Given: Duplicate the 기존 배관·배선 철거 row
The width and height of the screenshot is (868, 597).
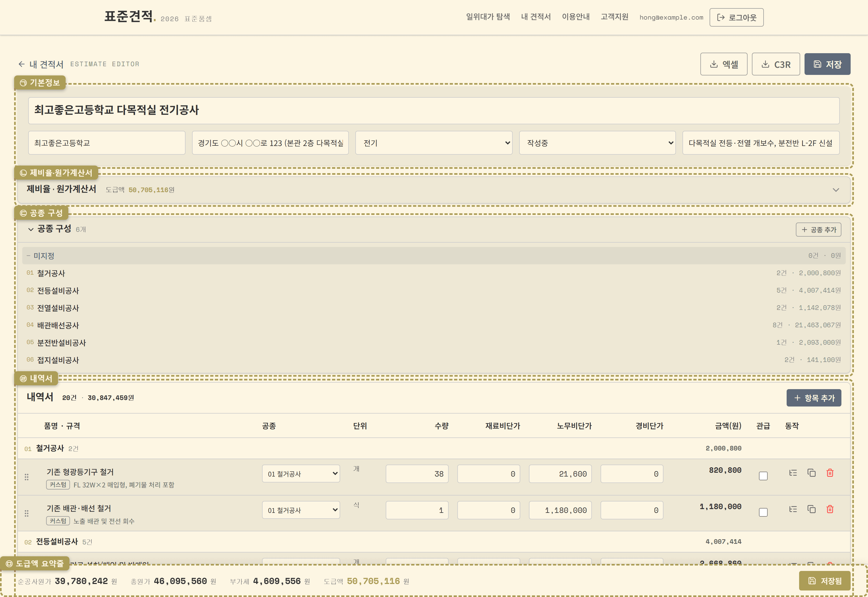Looking at the screenshot, I should [x=811, y=509].
